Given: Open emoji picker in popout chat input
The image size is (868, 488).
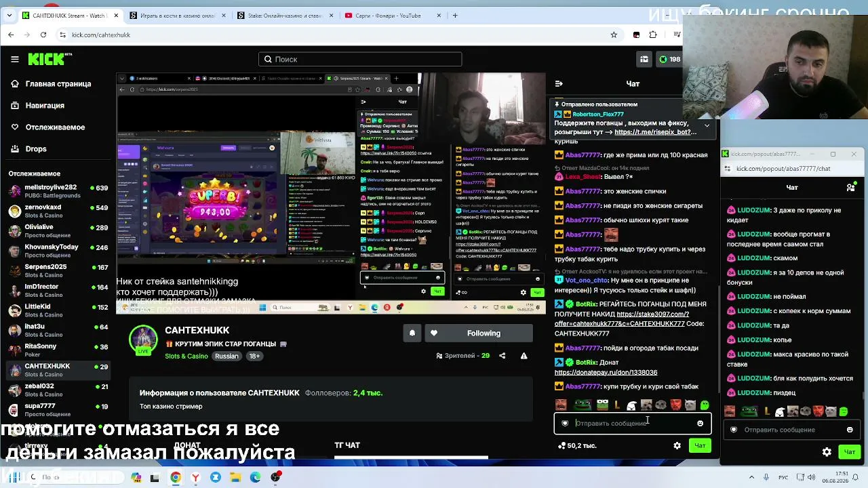Looking at the screenshot, I should 850,430.
